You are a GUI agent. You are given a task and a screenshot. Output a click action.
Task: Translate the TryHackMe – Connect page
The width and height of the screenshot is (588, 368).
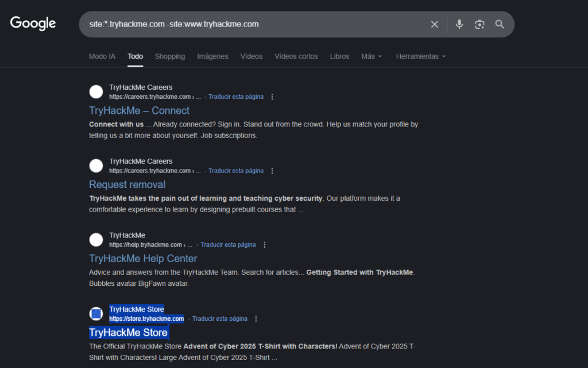coord(236,97)
